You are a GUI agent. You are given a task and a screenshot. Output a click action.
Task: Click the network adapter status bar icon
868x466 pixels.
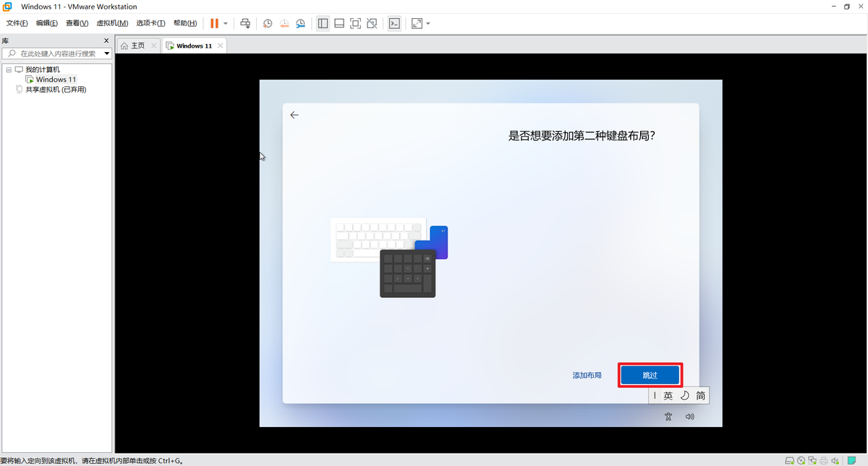[812, 461]
